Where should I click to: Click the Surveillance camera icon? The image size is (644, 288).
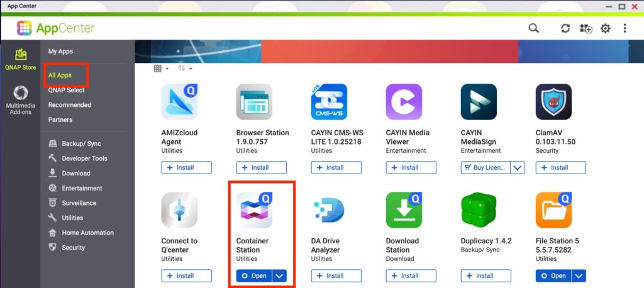(x=53, y=203)
